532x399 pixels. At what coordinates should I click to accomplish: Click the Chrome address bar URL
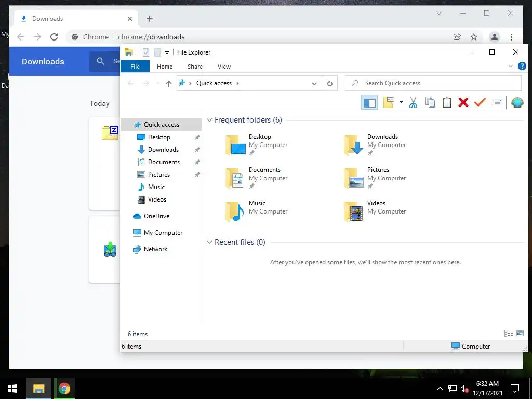(x=151, y=37)
